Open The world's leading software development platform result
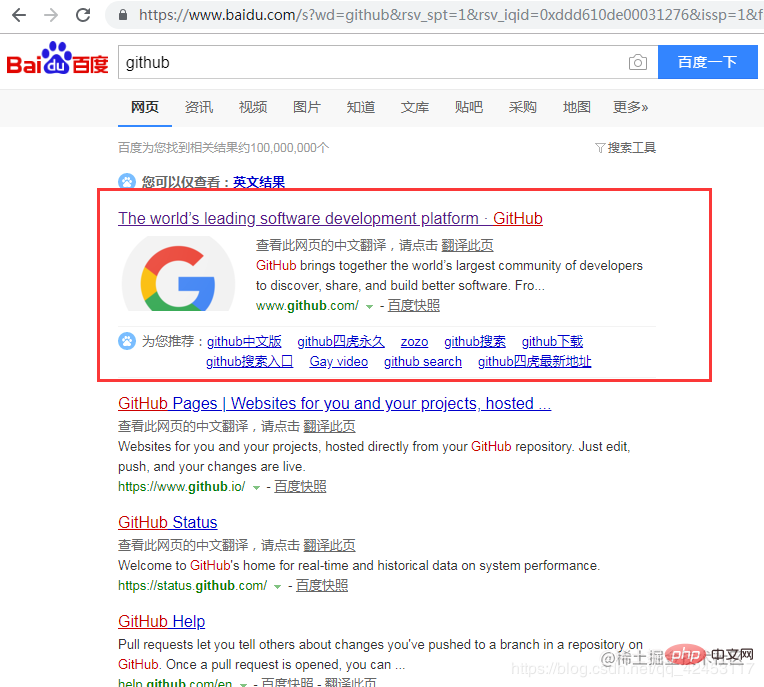The image size is (764, 687). 330,218
